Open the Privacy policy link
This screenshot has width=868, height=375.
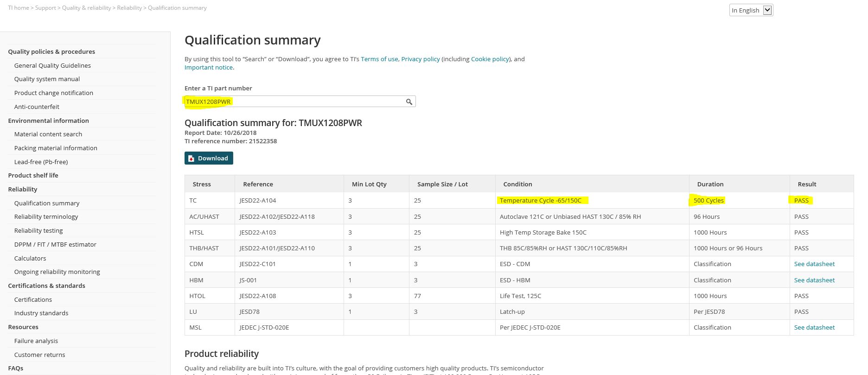coord(421,59)
